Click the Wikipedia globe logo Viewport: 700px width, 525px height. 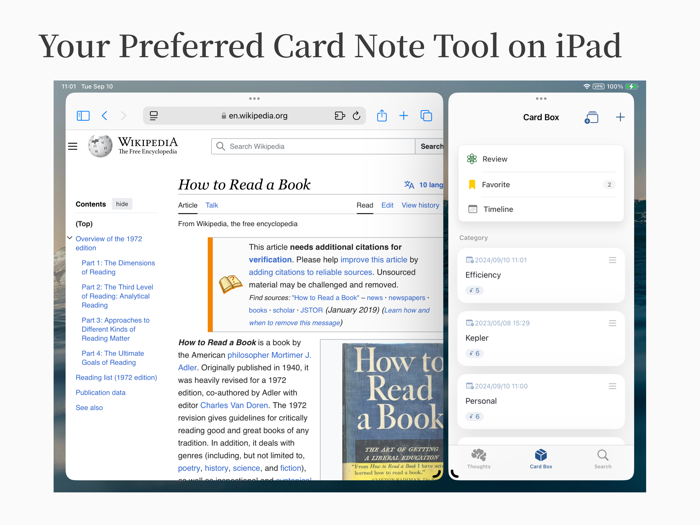point(100,146)
